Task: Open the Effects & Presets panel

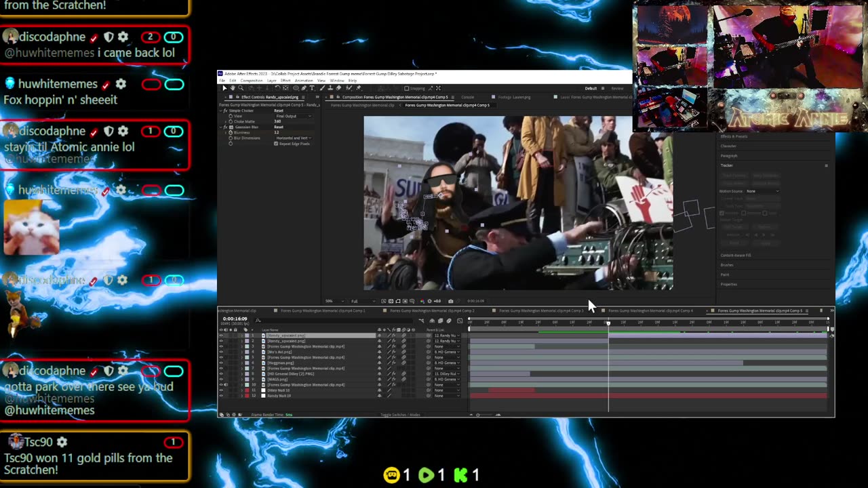Action: pyautogui.click(x=734, y=136)
